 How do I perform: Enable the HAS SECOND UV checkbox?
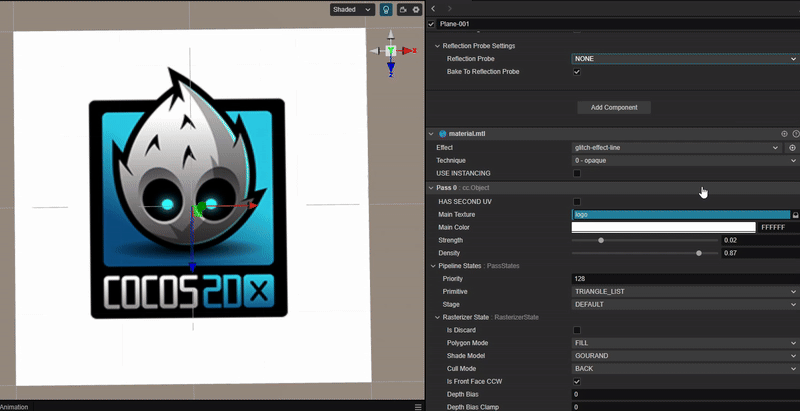point(577,202)
